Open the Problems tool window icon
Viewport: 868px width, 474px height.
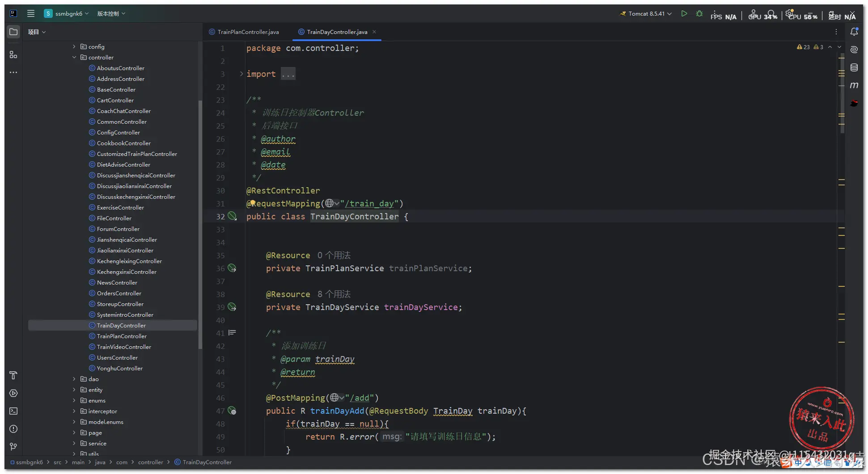[x=13, y=429]
